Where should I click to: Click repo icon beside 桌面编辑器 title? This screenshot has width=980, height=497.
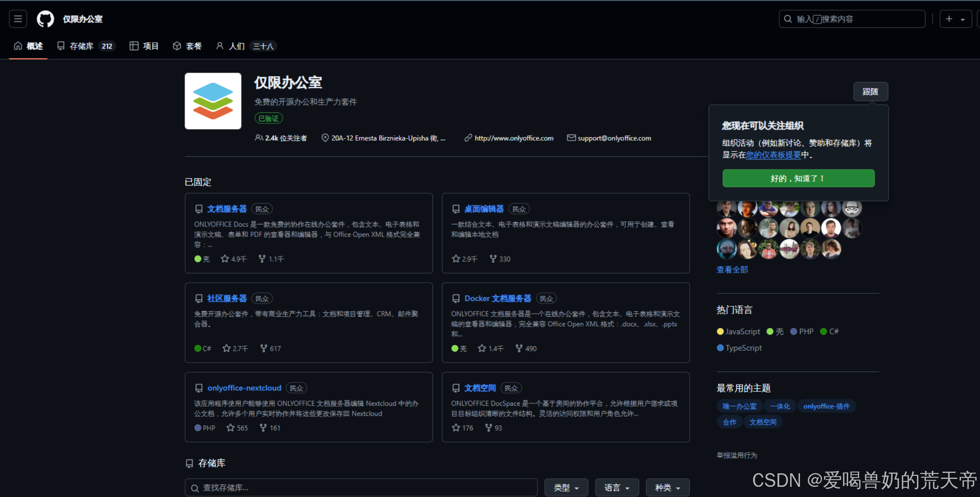(456, 209)
